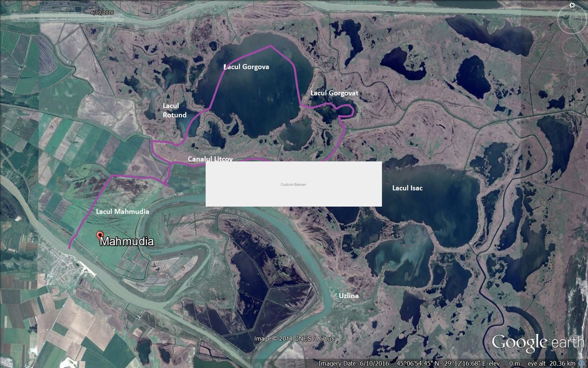588x368 pixels.
Task: Click the 6/10/2016 date on time slider
Action: point(102,12)
